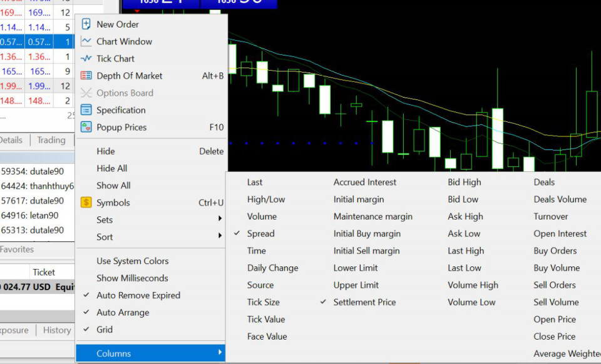The height and width of the screenshot is (364, 601).
Task: Open the Columns submenu arrow
Action: pos(220,353)
